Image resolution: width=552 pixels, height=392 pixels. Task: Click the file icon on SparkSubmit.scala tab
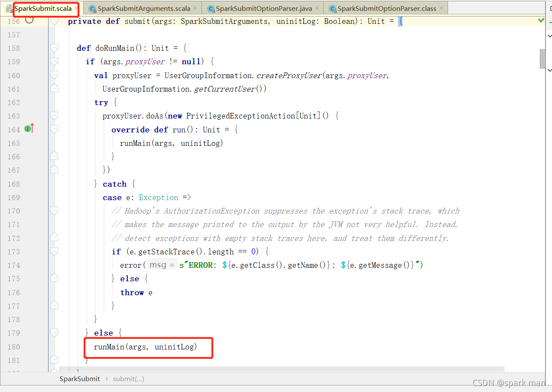pos(9,9)
